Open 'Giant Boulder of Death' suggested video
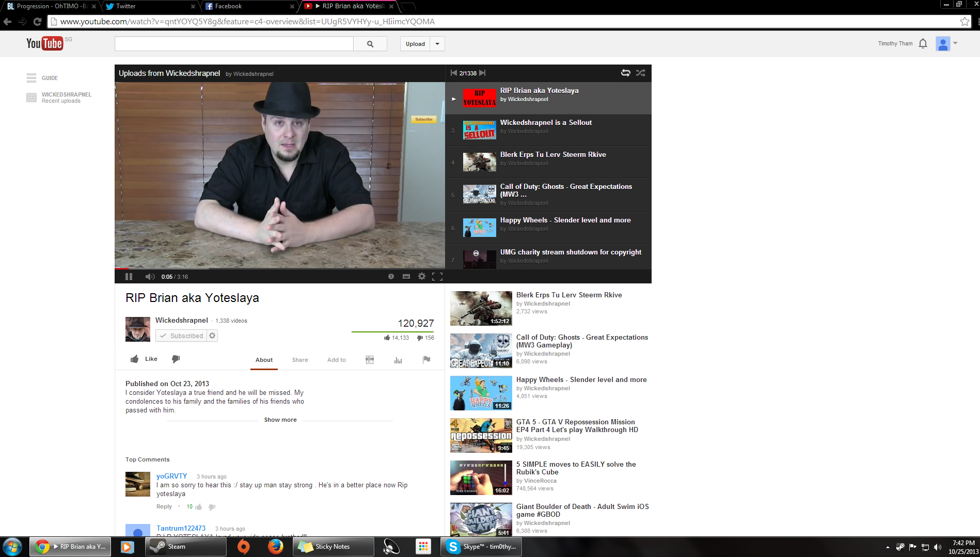 tap(550, 520)
